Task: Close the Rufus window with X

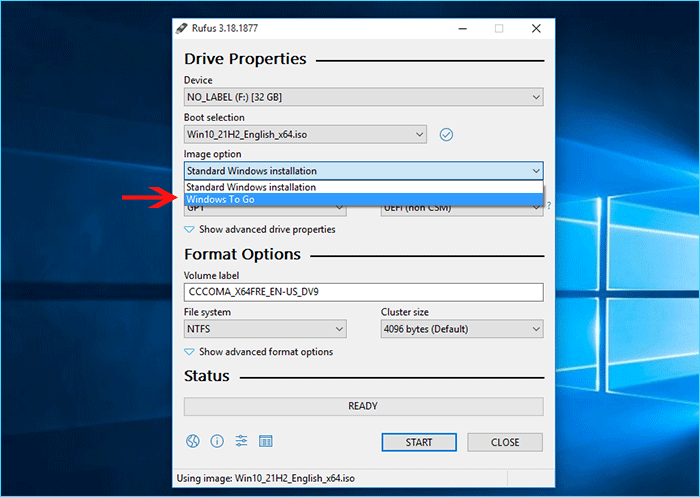Action: (536, 29)
